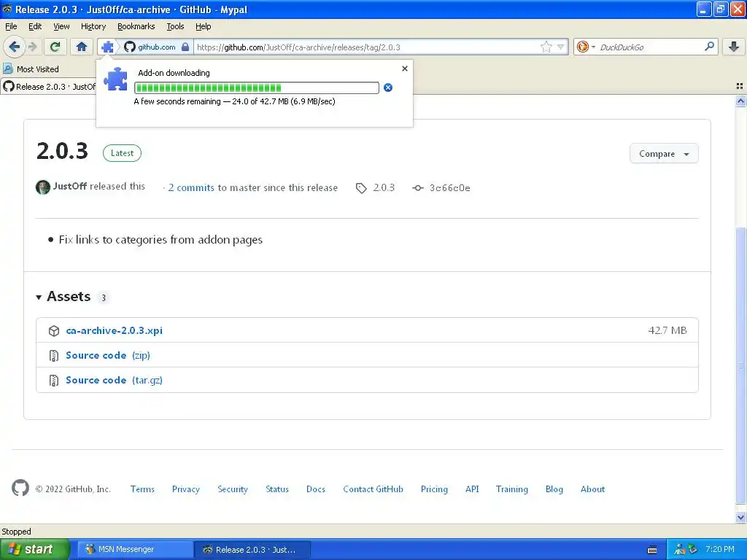
Task: Click the Forward navigation arrow
Action: tap(32, 47)
